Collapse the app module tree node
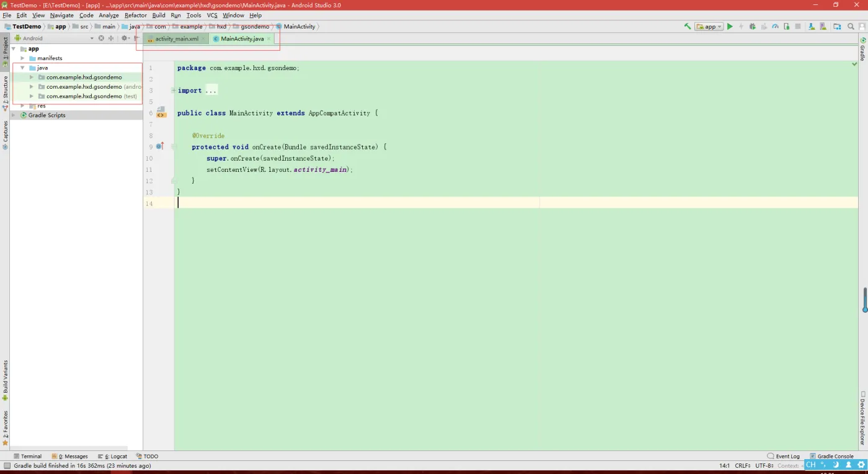This screenshot has width=868, height=474. click(x=14, y=48)
